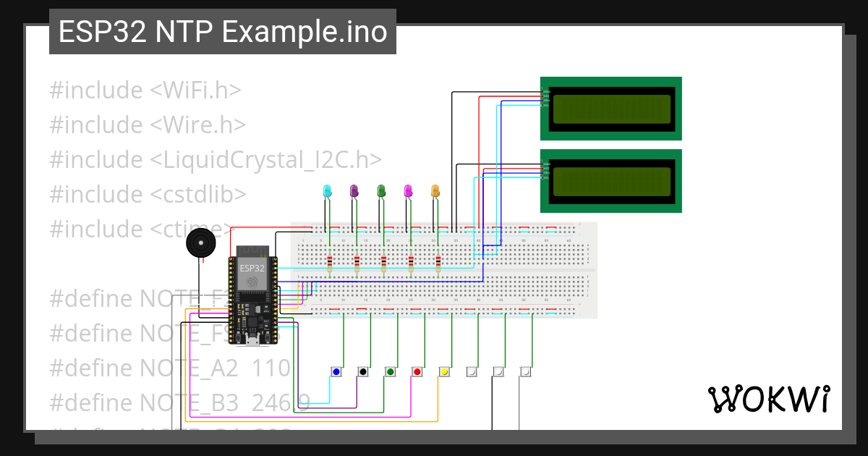Viewport: 868px width, 456px height.
Task: Click the green pushbutton switch
Action: click(x=391, y=371)
